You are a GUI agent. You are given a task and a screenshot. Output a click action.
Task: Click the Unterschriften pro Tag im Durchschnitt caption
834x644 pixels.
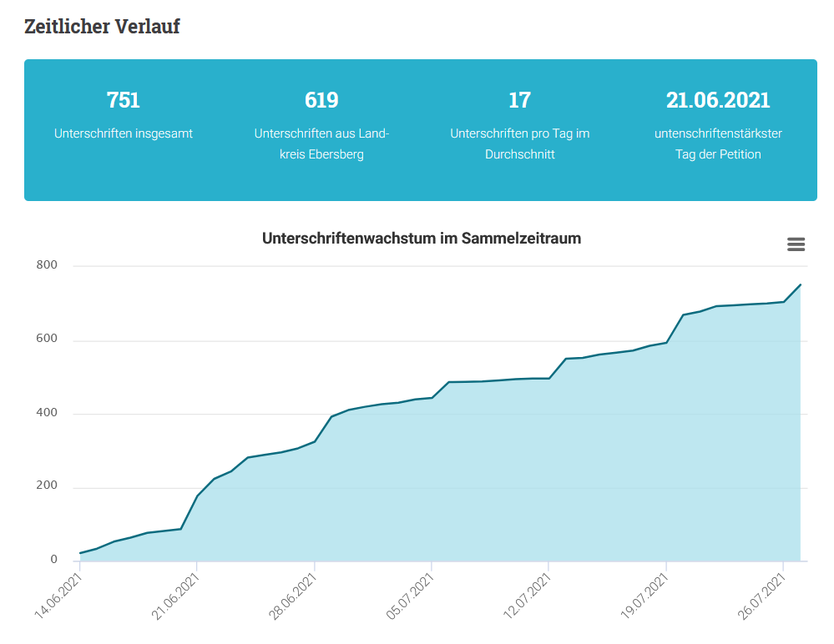click(x=519, y=144)
